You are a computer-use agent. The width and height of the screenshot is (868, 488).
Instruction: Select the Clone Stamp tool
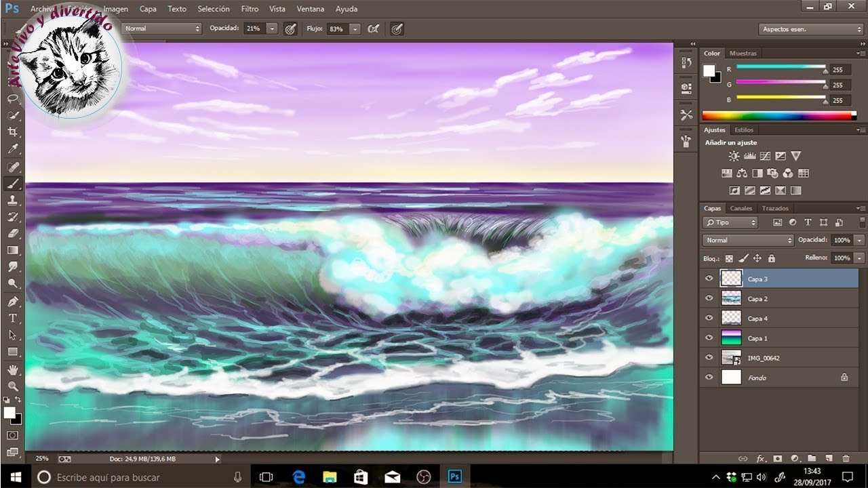tap(12, 200)
